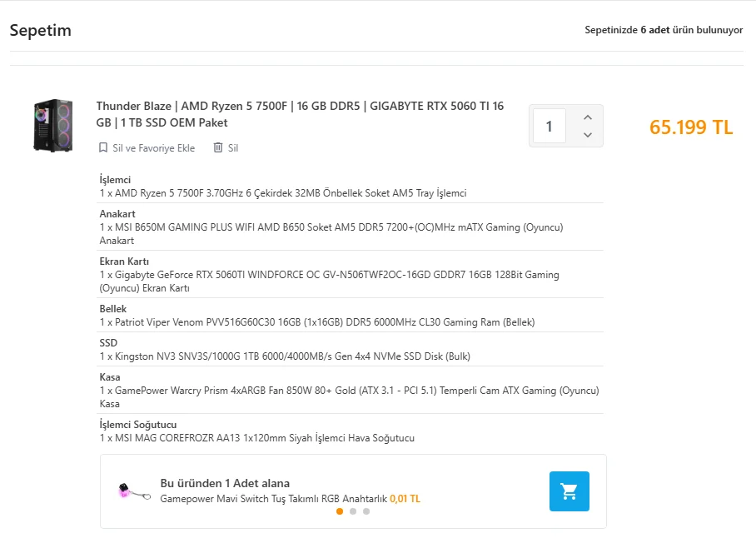
Task: Click the Sil delete link
Action: pos(233,148)
